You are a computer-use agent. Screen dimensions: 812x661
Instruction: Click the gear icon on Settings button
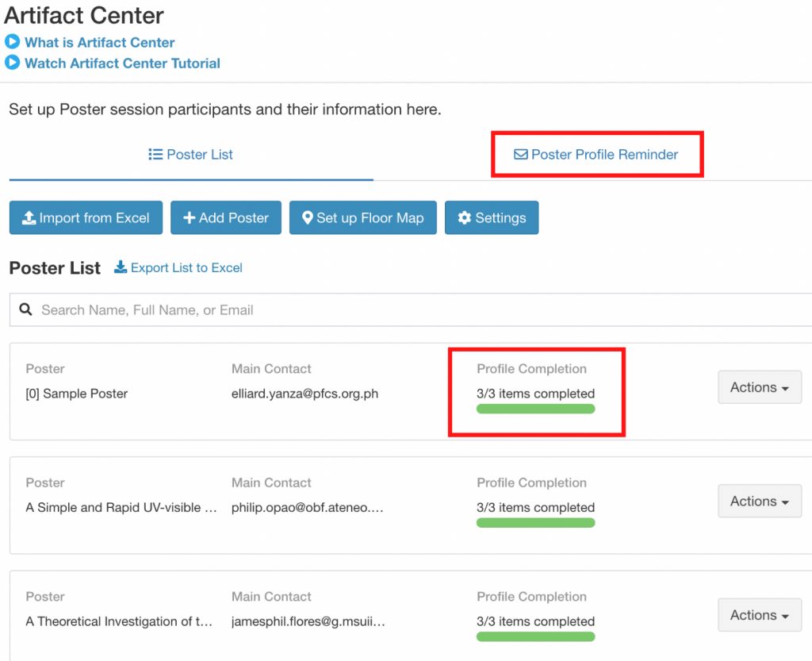(465, 217)
